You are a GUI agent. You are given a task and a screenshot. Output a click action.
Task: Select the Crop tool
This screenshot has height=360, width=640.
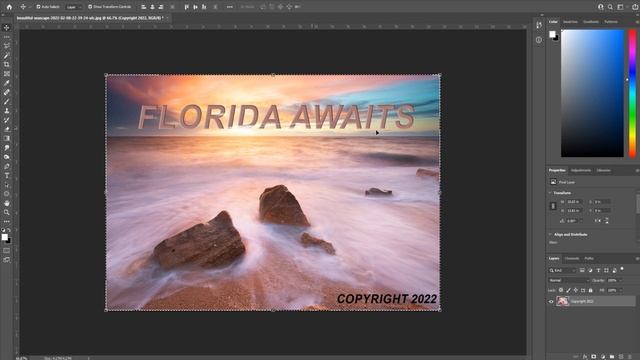click(x=7, y=64)
